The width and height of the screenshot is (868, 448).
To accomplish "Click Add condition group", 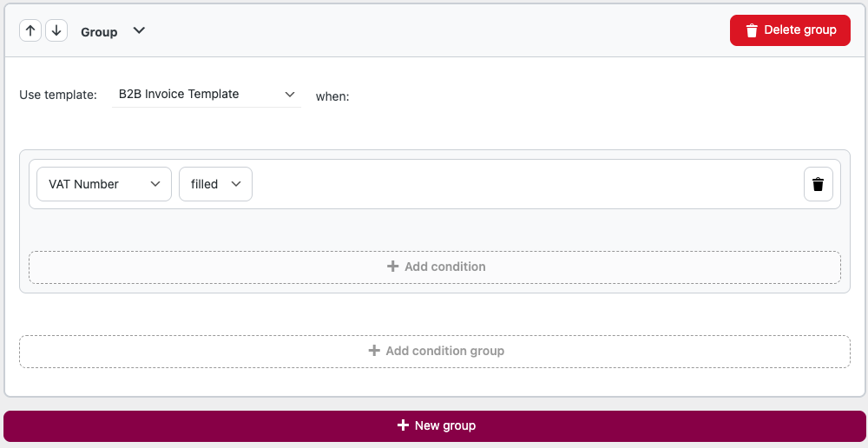I will tap(435, 351).
